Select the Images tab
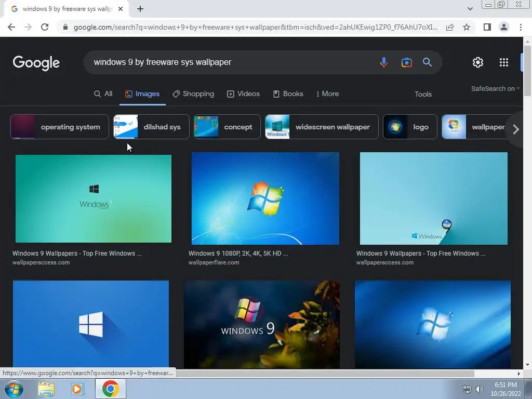Image resolution: width=532 pixels, height=399 pixels. (x=142, y=94)
